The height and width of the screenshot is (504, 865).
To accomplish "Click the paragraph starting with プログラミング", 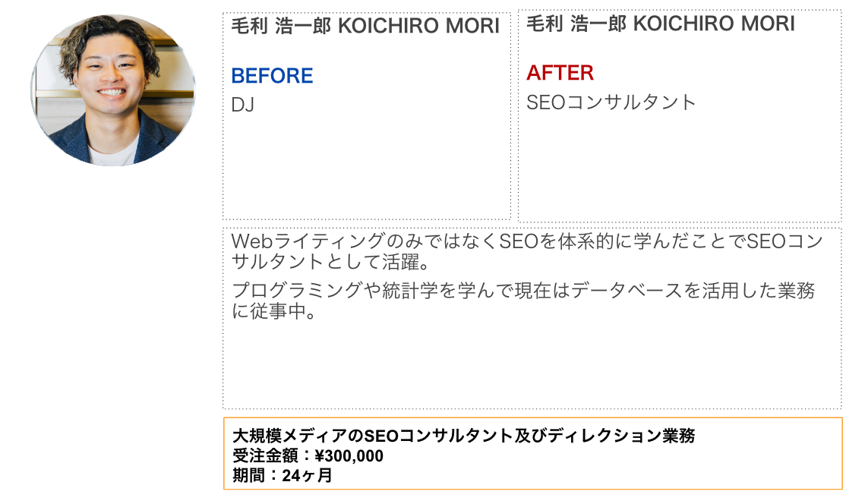I will point(522,301).
